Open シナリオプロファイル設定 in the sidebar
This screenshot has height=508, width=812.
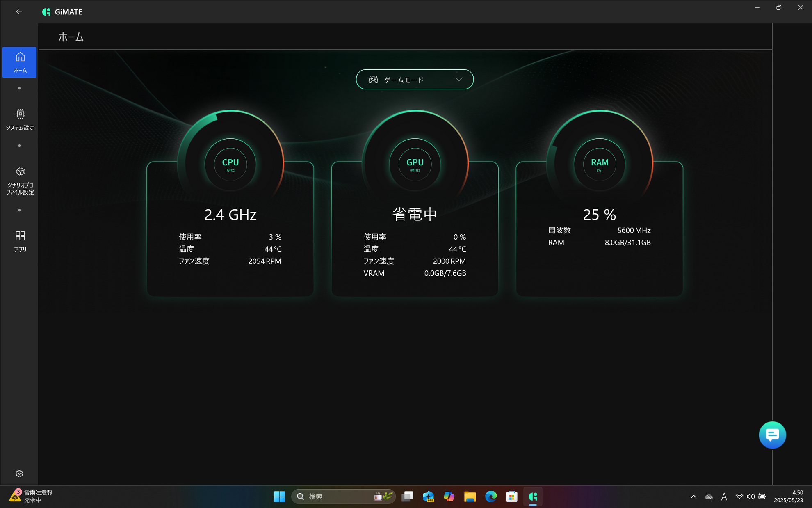tap(20, 181)
